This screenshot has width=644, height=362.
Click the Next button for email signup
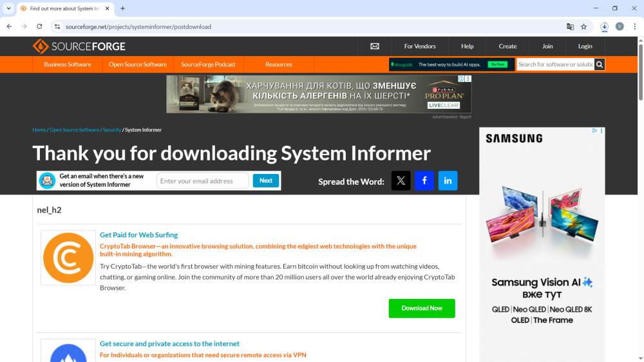tap(266, 181)
